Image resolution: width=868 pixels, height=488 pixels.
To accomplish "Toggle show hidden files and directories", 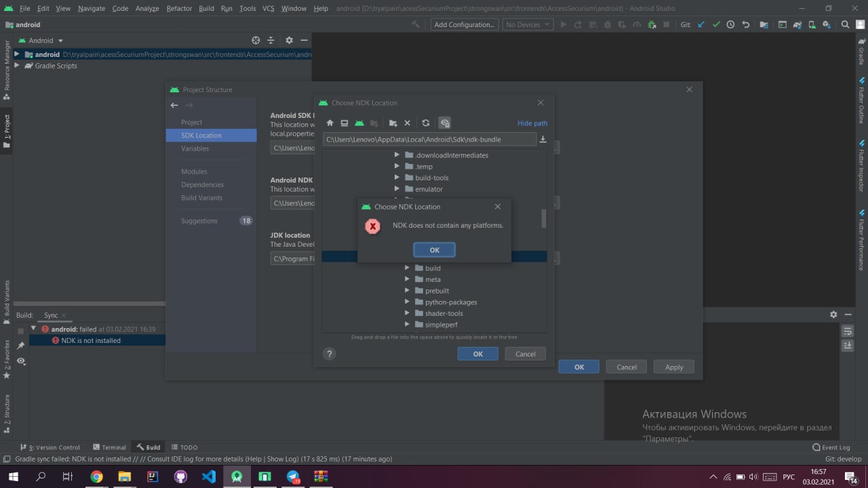I will pyautogui.click(x=445, y=123).
